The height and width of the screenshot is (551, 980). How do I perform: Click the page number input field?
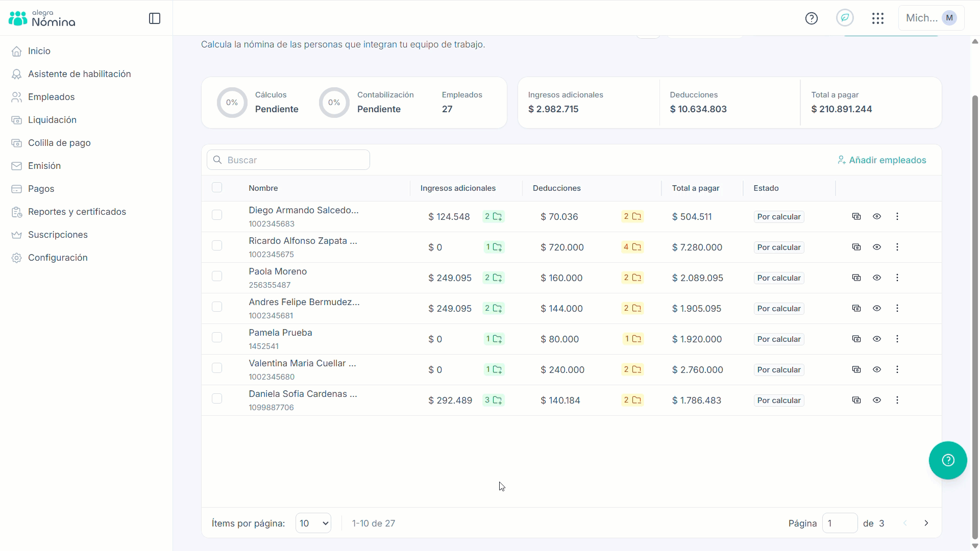pos(840,523)
